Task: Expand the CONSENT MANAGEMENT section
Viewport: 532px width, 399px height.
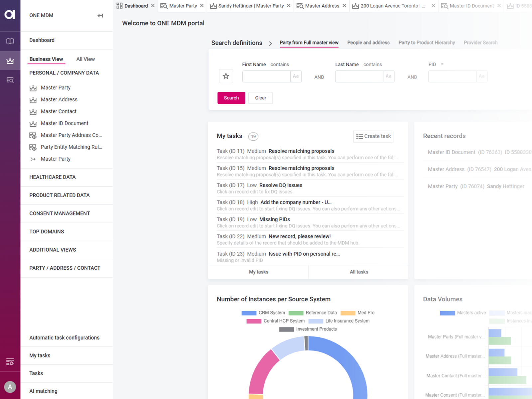Action: click(x=60, y=213)
